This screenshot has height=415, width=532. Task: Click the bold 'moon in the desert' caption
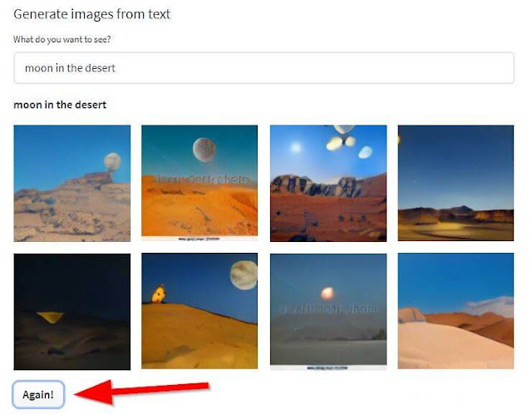[x=60, y=105]
